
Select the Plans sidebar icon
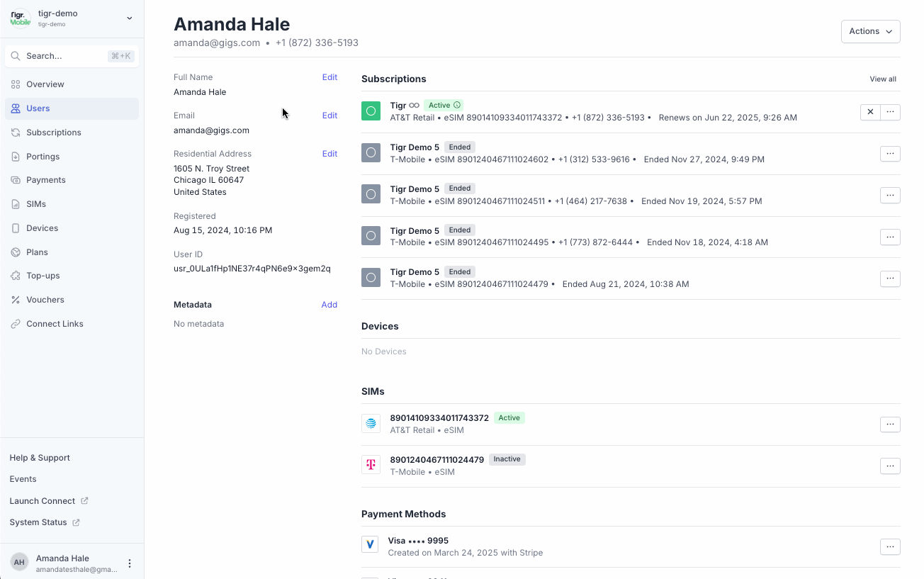click(x=16, y=252)
